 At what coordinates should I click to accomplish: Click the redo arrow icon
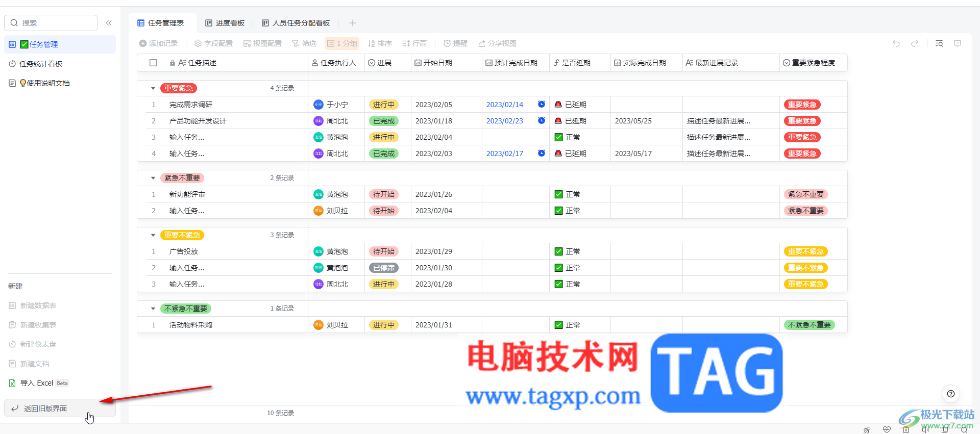(x=915, y=43)
